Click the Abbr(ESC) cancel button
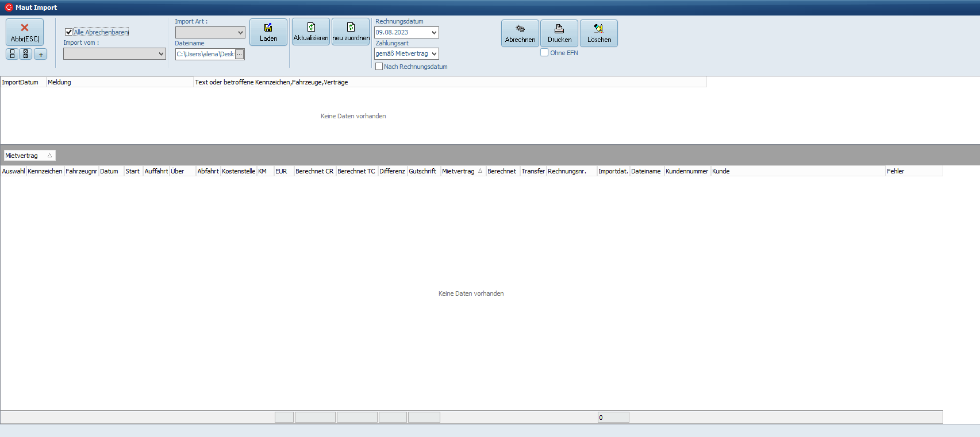 pos(25,32)
